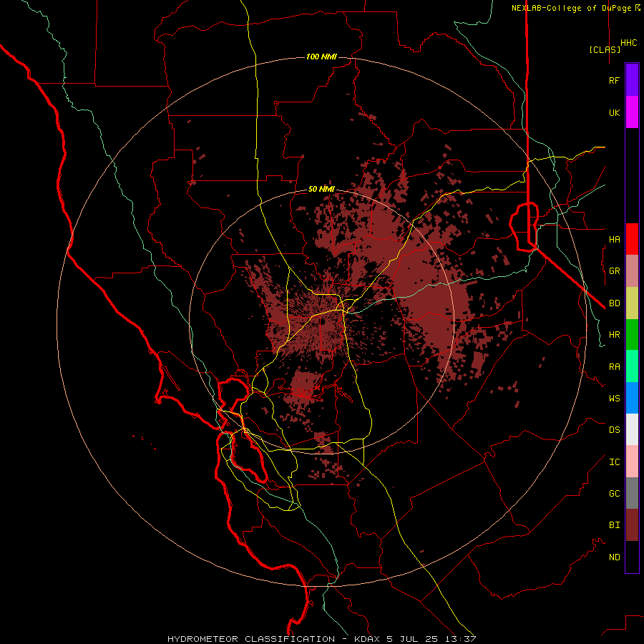This screenshot has width=644, height=644.
Task: Click the '13:37' timestamp text
Action: pos(462,639)
